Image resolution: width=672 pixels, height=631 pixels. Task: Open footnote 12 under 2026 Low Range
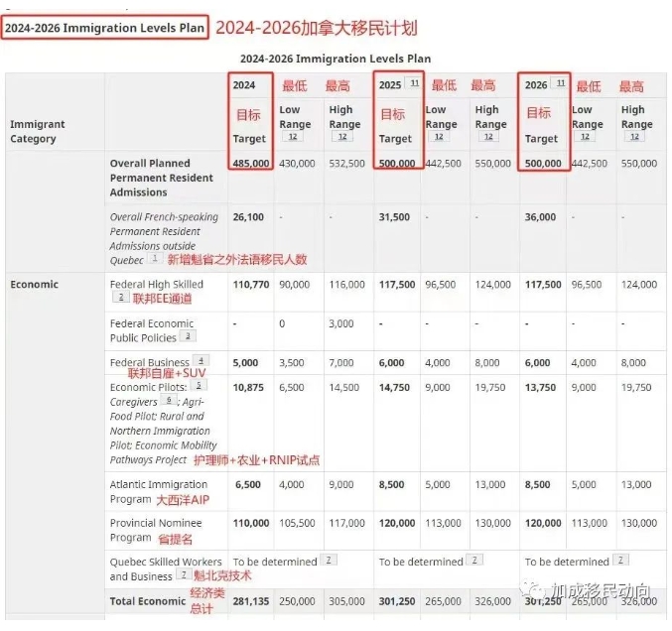point(585,137)
